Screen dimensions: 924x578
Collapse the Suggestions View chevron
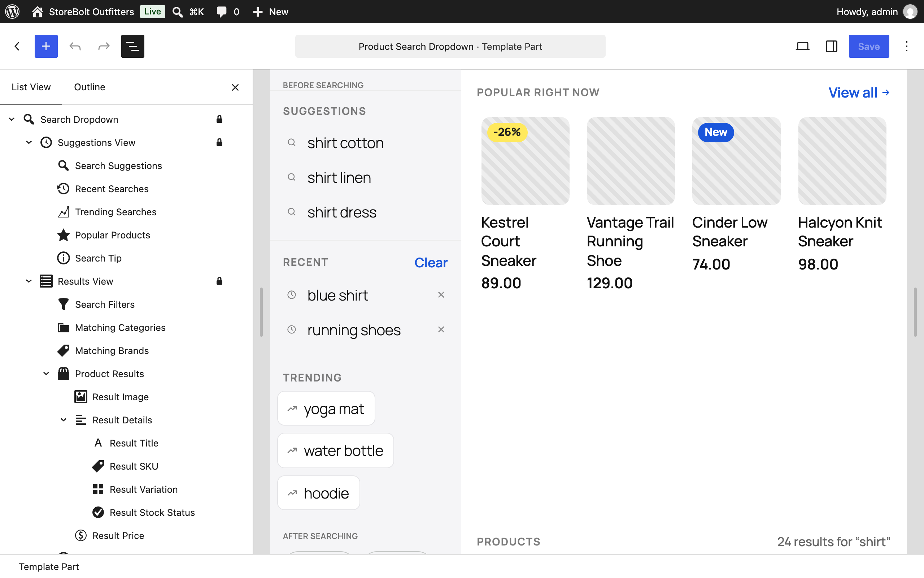click(x=29, y=142)
